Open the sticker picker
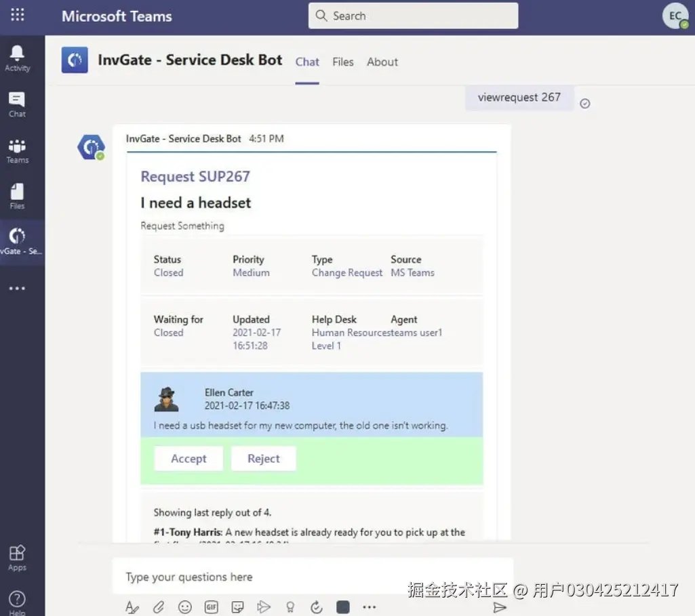The image size is (695, 616). point(237,607)
